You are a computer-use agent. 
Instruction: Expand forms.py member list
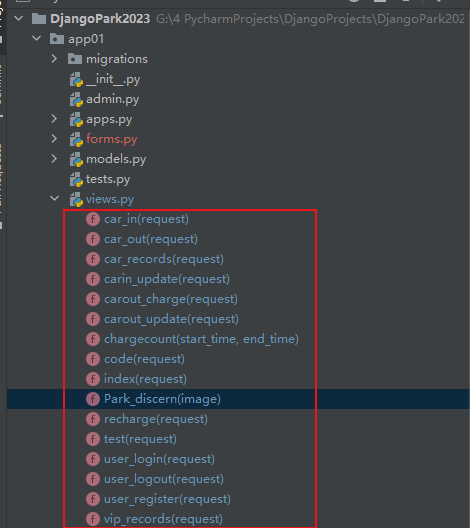[x=54, y=139]
